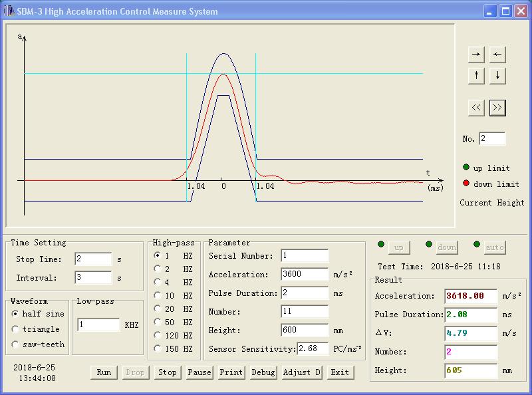Focus the Low-pass KHZ field
Viewport: 532px width, 395px height.
pyautogui.click(x=98, y=325)
